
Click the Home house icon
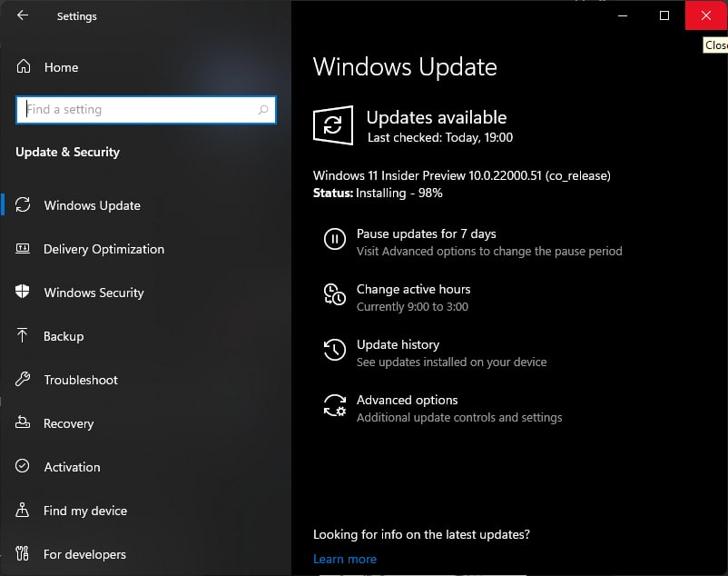tap(24, 67)
